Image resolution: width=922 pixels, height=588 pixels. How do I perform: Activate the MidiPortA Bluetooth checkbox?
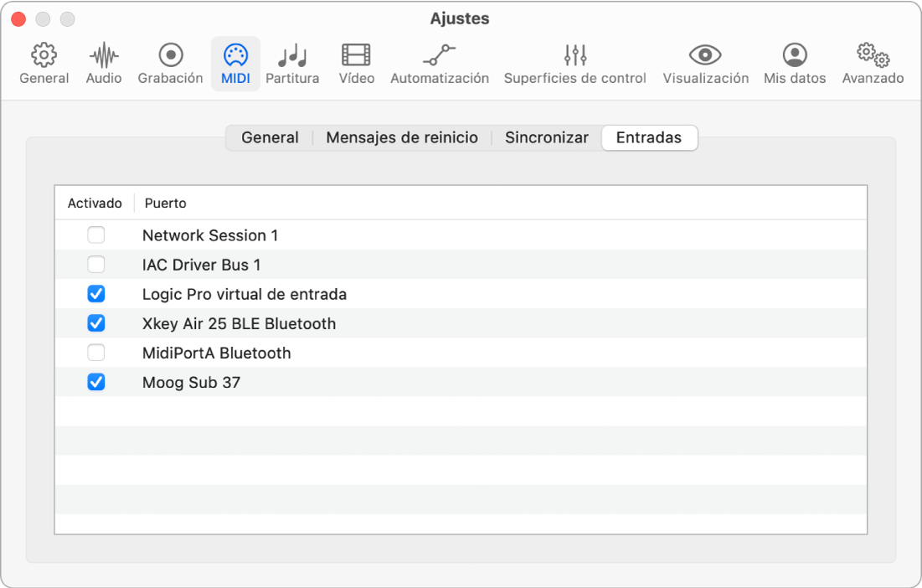[96, 353]
